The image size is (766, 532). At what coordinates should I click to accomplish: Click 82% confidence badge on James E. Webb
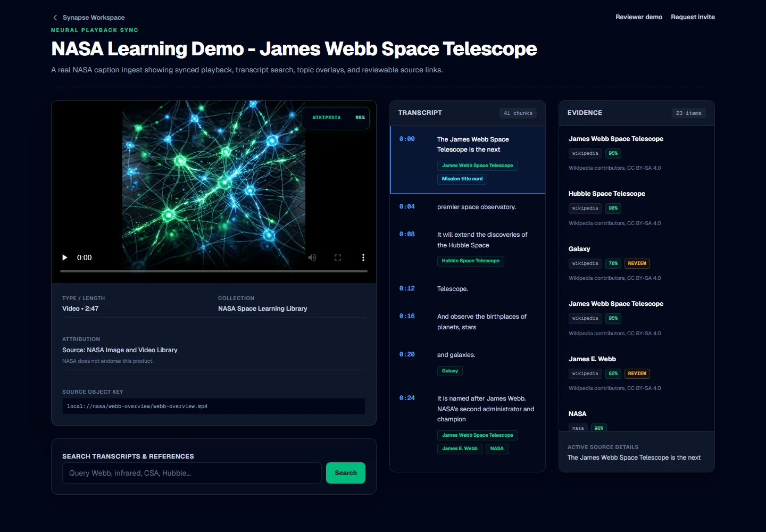613,373
